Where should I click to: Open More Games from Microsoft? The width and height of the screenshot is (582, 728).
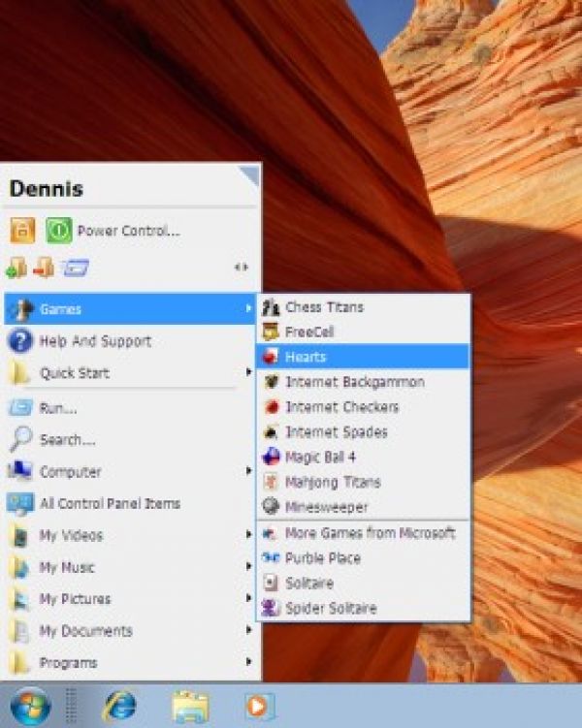pos(363,533)
